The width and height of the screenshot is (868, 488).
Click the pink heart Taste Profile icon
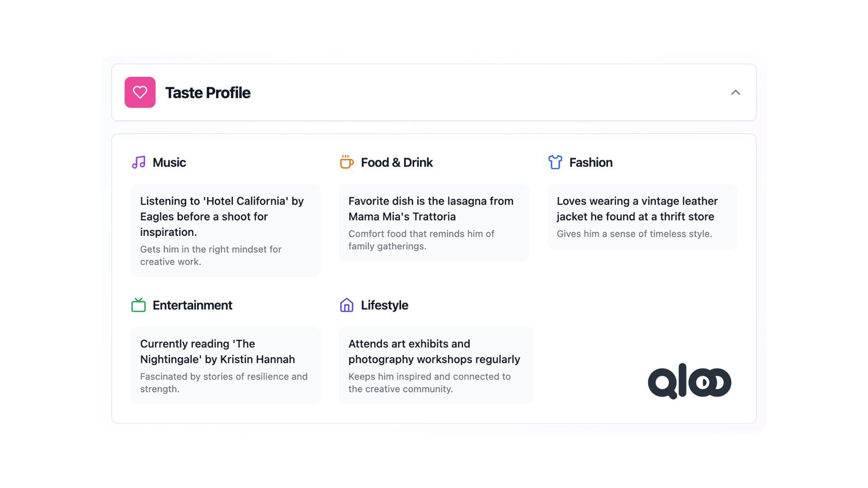[140, 92]
